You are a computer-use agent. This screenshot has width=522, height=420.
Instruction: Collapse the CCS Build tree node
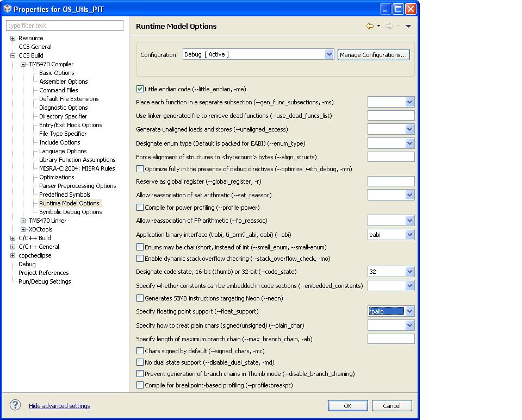(13, 55)
